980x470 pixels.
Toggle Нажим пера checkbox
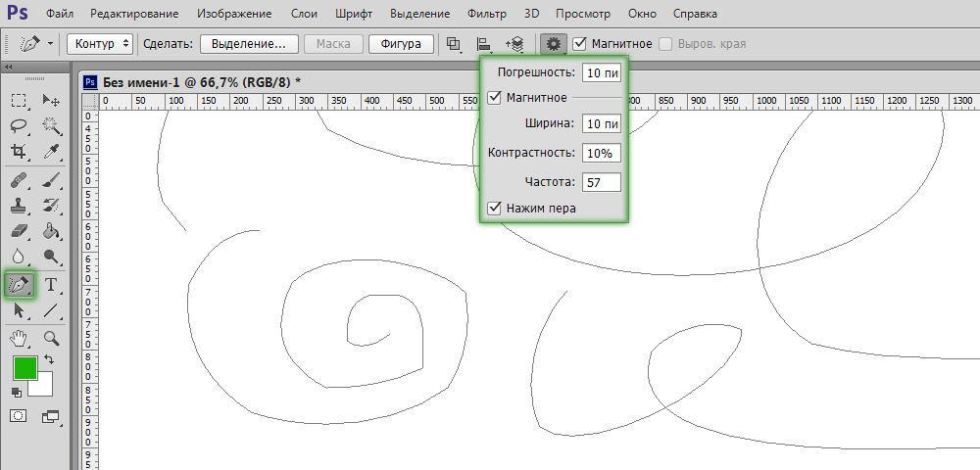[495, 208]
